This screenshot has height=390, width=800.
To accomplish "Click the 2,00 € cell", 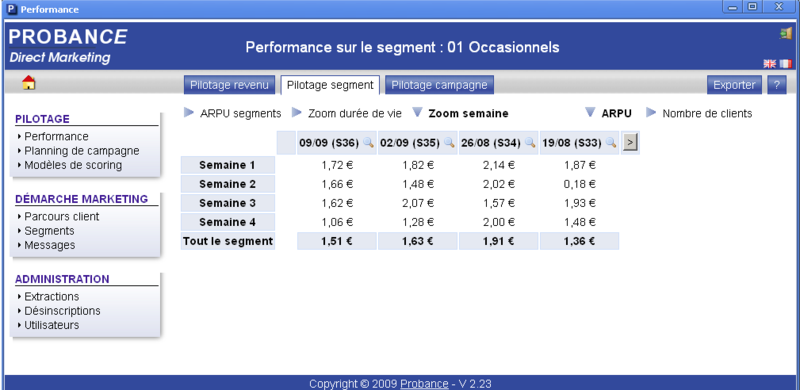I will 498,222.
